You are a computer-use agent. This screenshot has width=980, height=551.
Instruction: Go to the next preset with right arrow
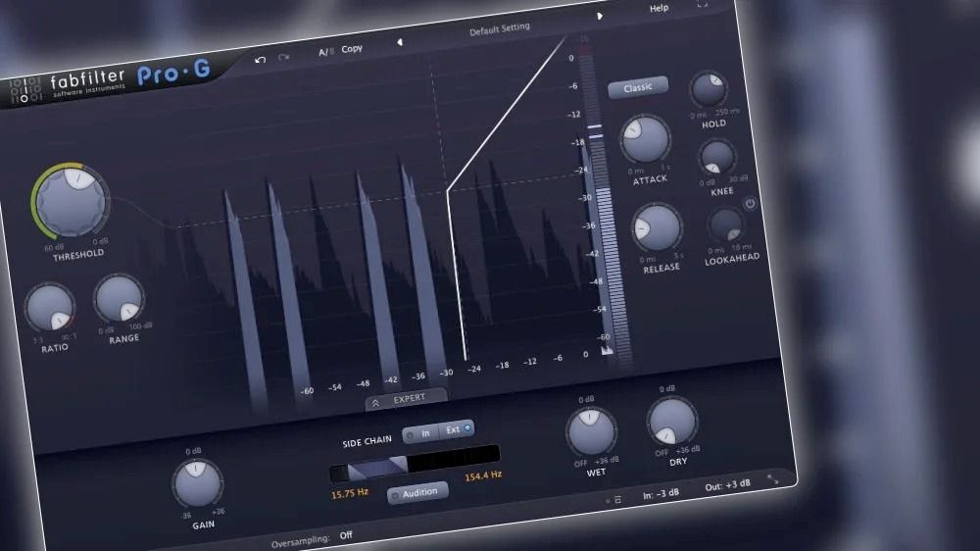(600, 16)
